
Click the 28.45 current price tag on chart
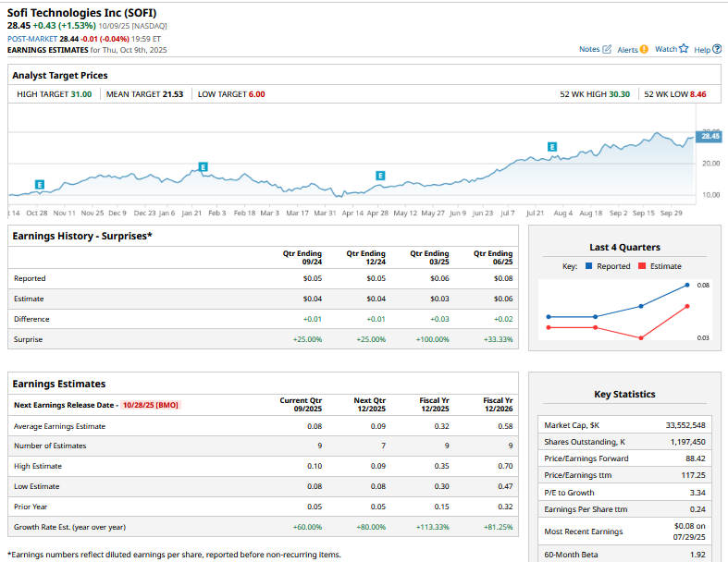click(709, 136)
